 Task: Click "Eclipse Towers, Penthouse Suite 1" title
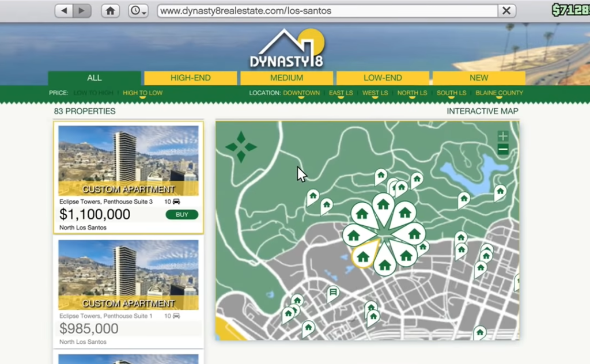tap(106, 316)
